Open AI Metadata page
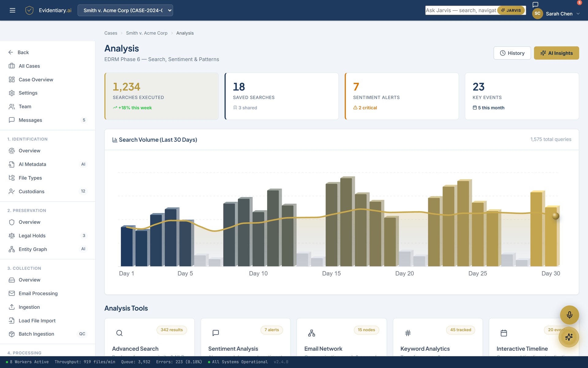588x368 pixels. pyautogui.click(x=47, y=164)
